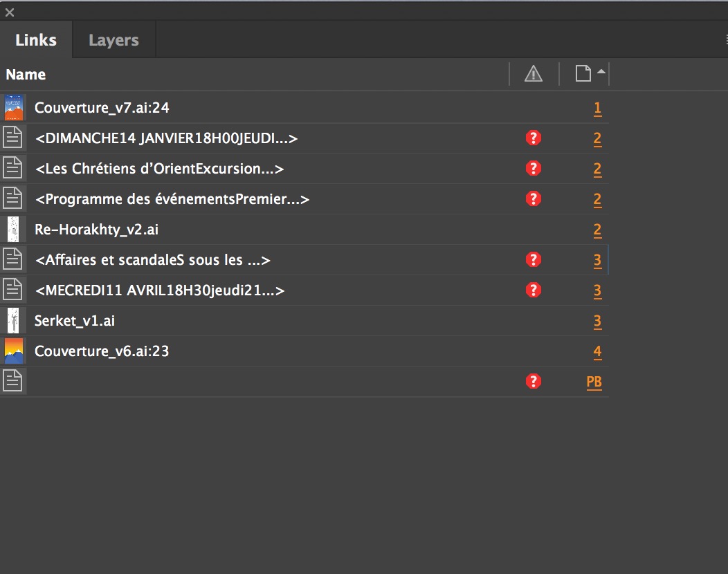
Task: Go to page 1 for Couverture_v7.ai
Action: [597, 108]
